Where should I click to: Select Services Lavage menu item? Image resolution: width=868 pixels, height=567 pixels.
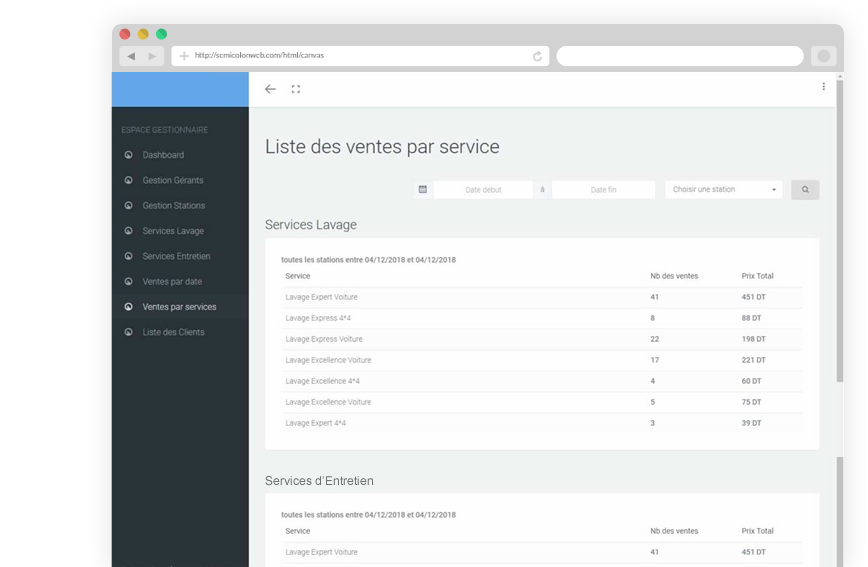coord(172,231)
